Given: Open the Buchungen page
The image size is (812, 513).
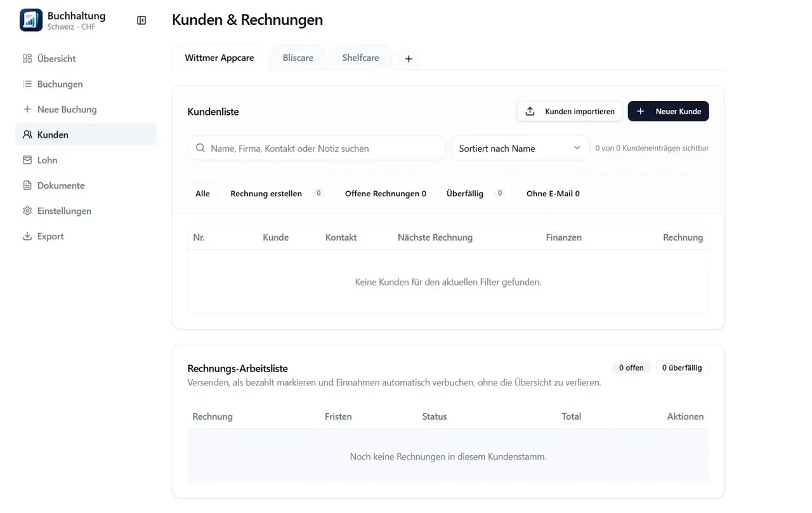Looking at the screenshot, I should (x=86, y=84).
